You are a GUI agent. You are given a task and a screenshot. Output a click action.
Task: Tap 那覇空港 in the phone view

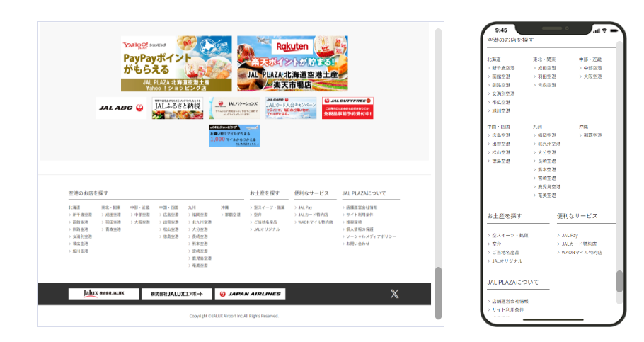coord(592,135)
